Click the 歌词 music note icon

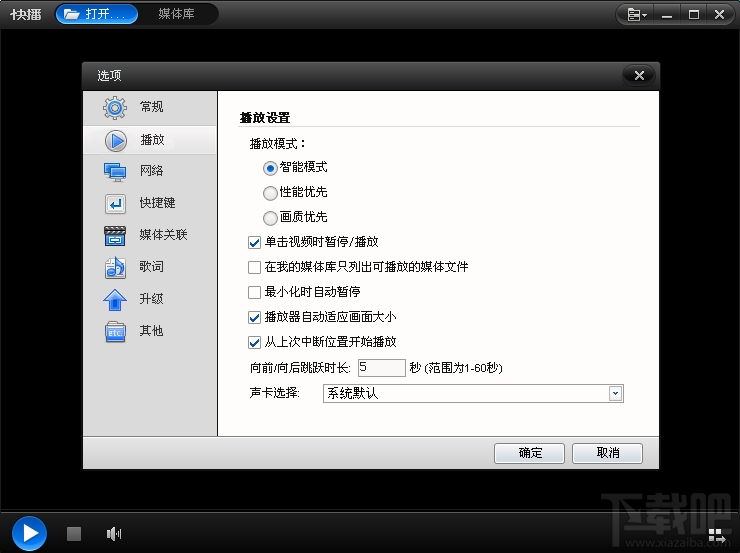click(115, 268)
